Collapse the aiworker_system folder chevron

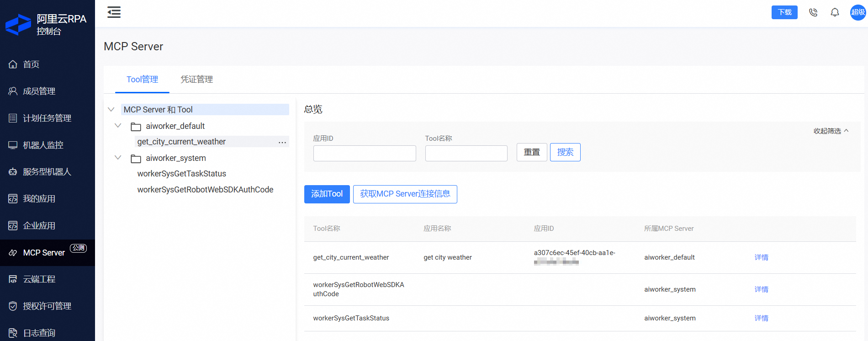tap(118, 158)
